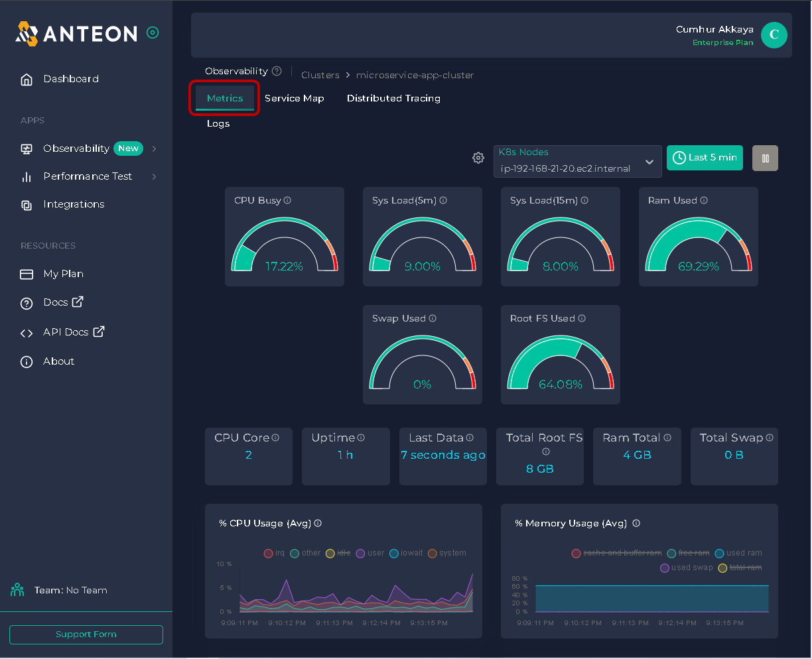
Task: Click the Observability help question mark icon
Action: [x=277, y=71]
